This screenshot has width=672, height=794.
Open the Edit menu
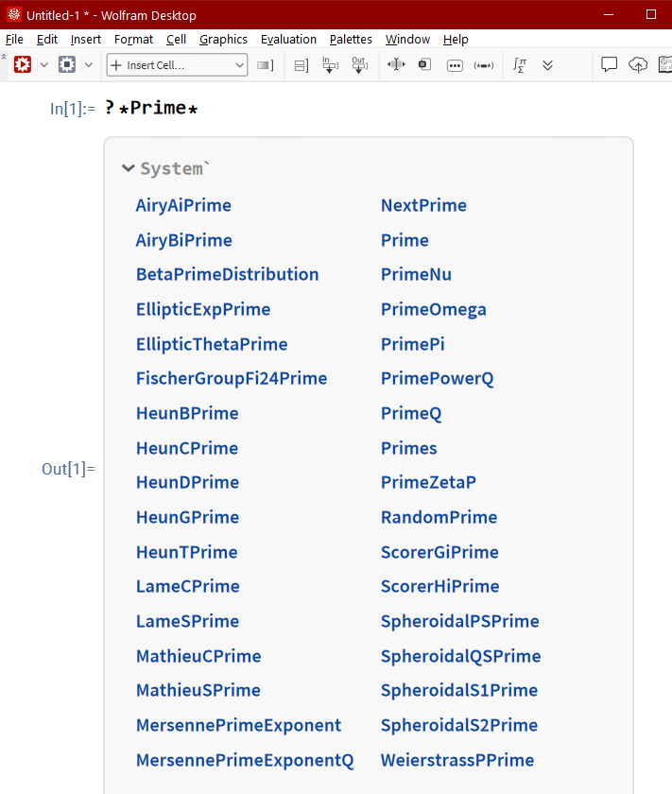[x=46, y=40]
